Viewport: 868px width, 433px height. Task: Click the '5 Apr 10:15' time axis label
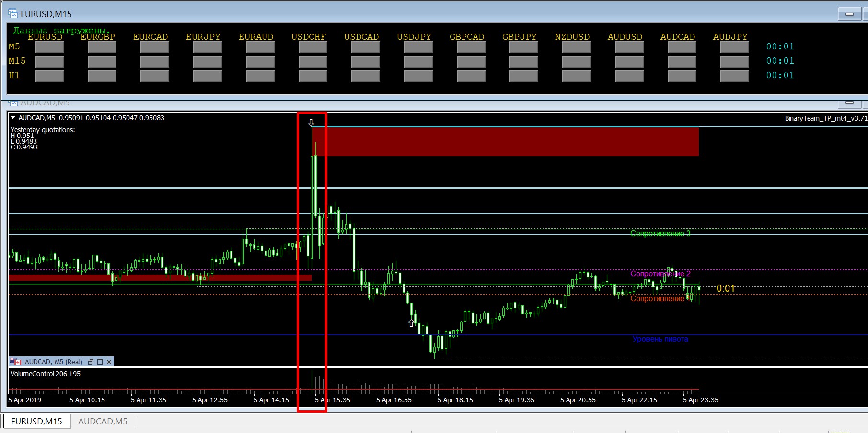tap(87, 400)
